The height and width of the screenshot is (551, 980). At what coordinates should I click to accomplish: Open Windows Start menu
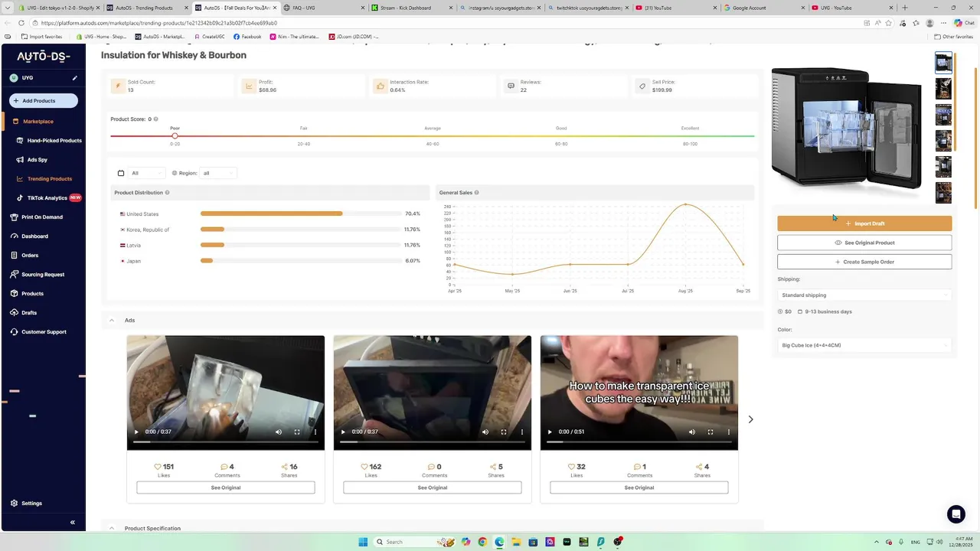[x=363, y=542]
